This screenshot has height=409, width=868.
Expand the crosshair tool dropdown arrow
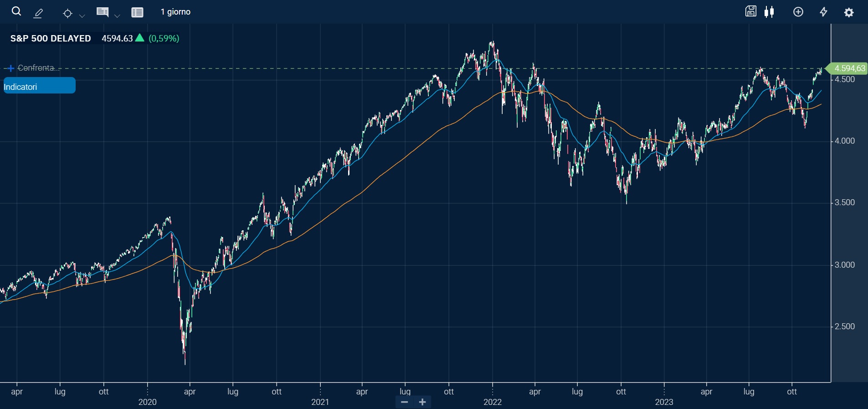pyautogui.click(x=82, y=16)
